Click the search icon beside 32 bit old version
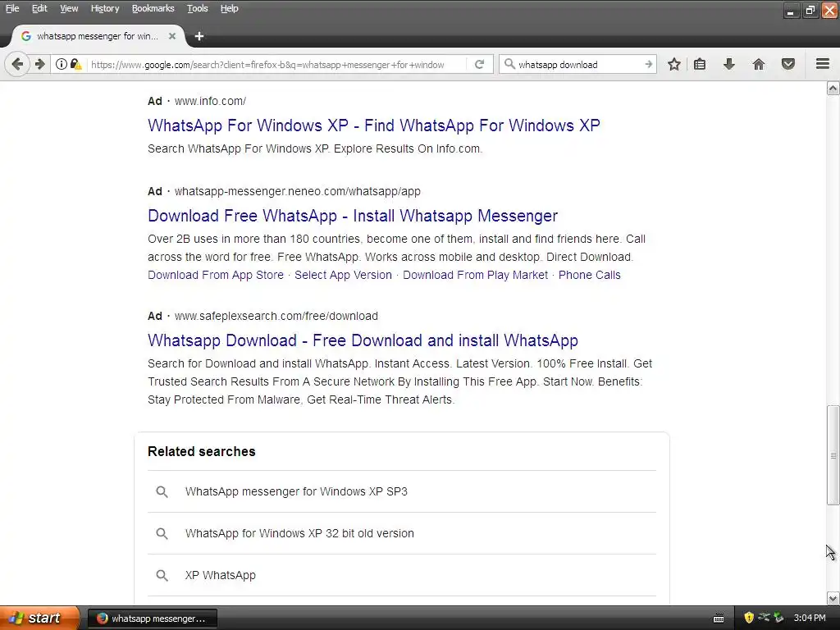Screen dimensions: 840x630 [x=162, y=533]
